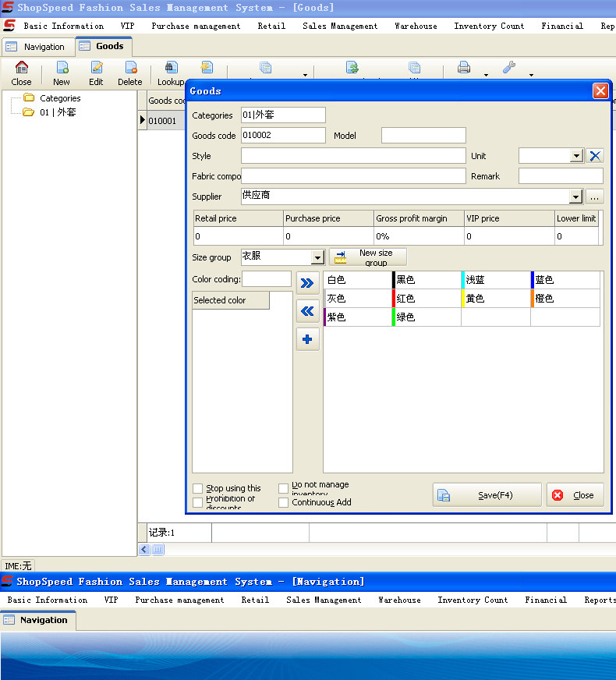
Task: Open the Sales Management menu in the Goods window
Action: tap(340, 26)
